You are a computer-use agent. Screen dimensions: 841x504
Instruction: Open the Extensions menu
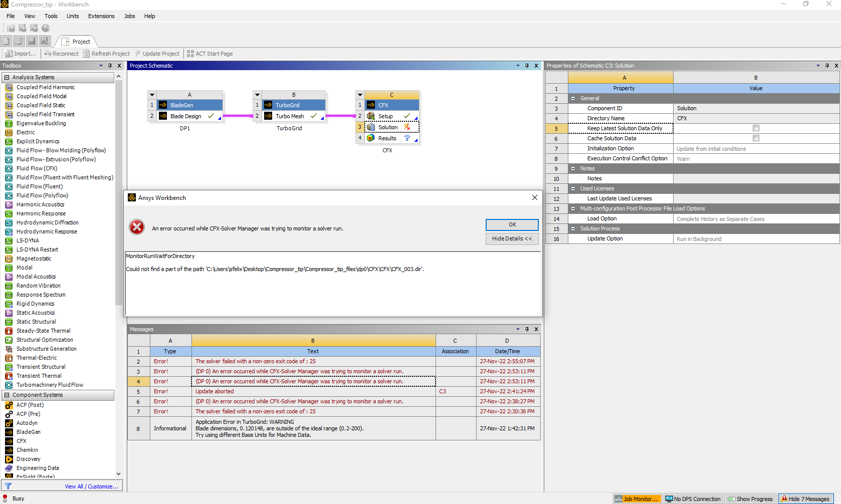(x=101, y=16)
